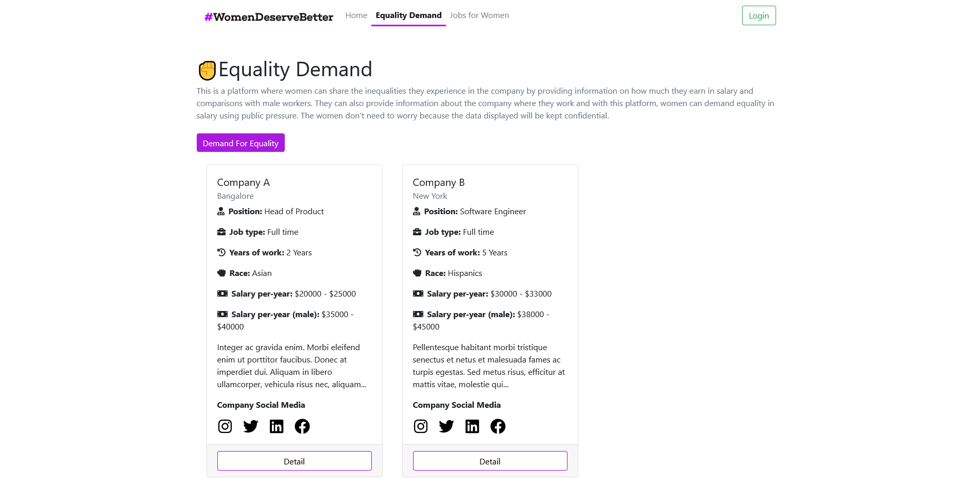
Task: Open Company A's Instagram icon
Action: click(x=225, y=426)
